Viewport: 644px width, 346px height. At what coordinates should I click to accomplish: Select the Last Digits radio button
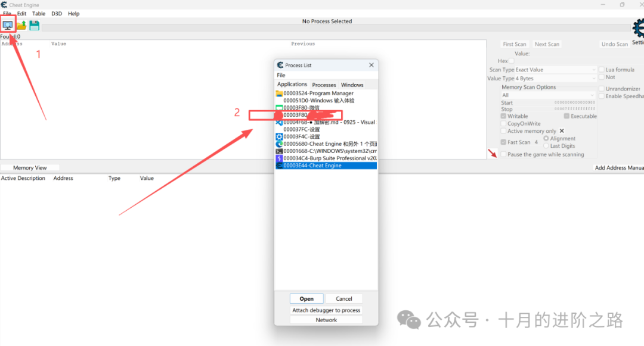[x=546, y=146]
